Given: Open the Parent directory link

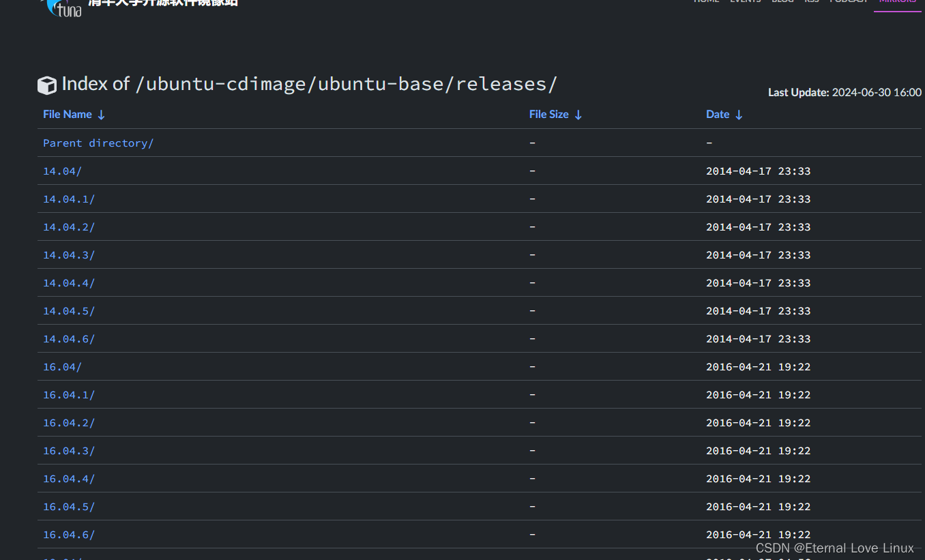Looking at the screenshot, I should [x=98, y=143].
